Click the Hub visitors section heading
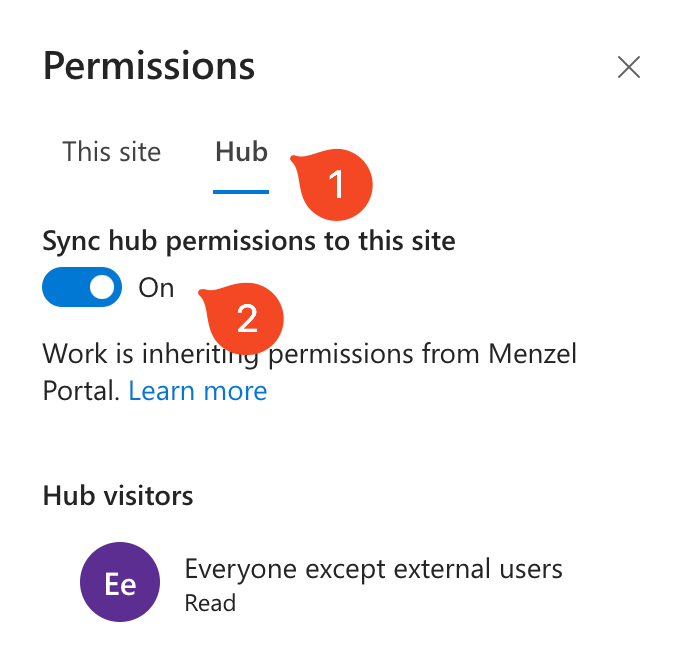 118,496
